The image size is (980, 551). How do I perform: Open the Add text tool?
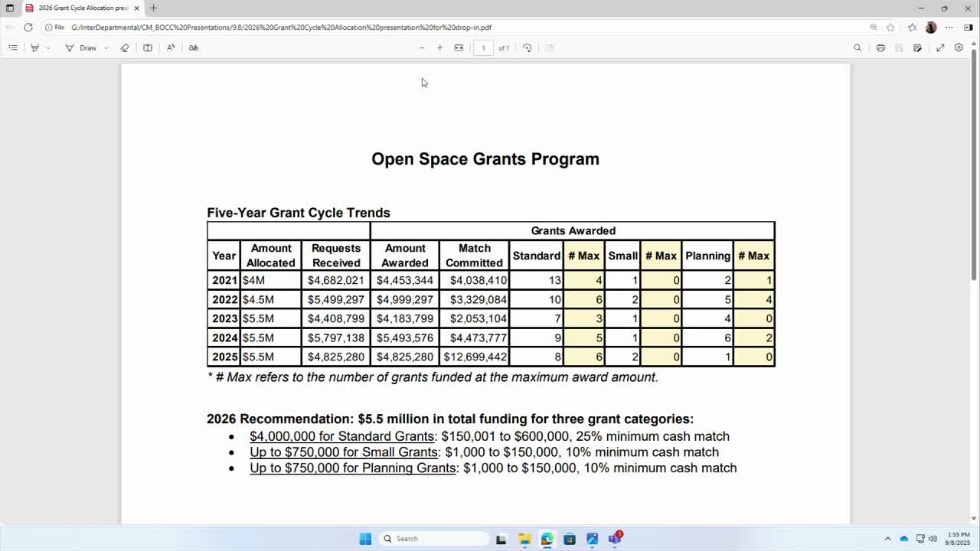click(x=147, y=47)
